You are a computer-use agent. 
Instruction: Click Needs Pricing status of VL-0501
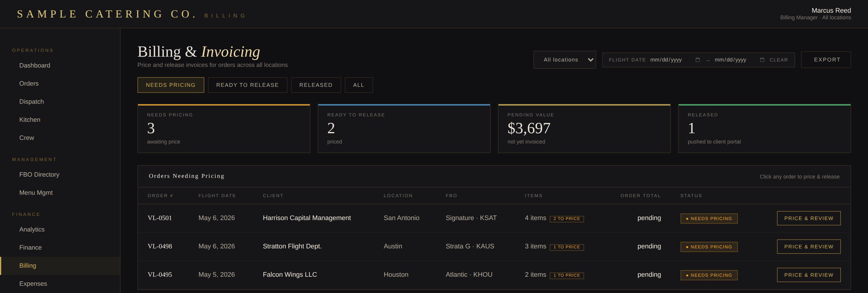coord(709,219)
